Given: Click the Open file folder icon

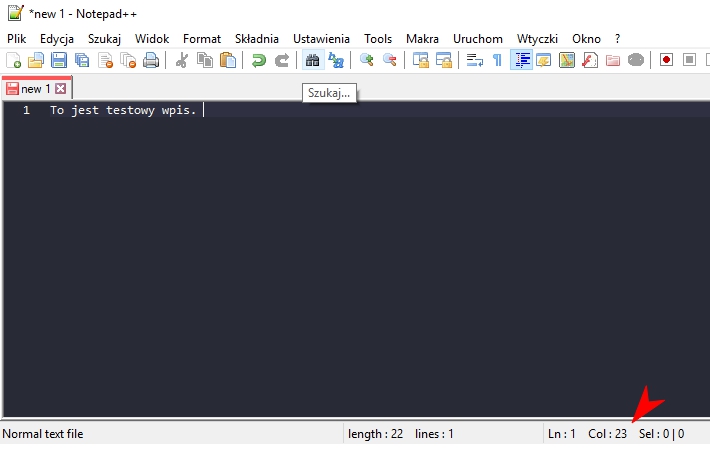Looking at the screenshot, I should pos(36,60).
